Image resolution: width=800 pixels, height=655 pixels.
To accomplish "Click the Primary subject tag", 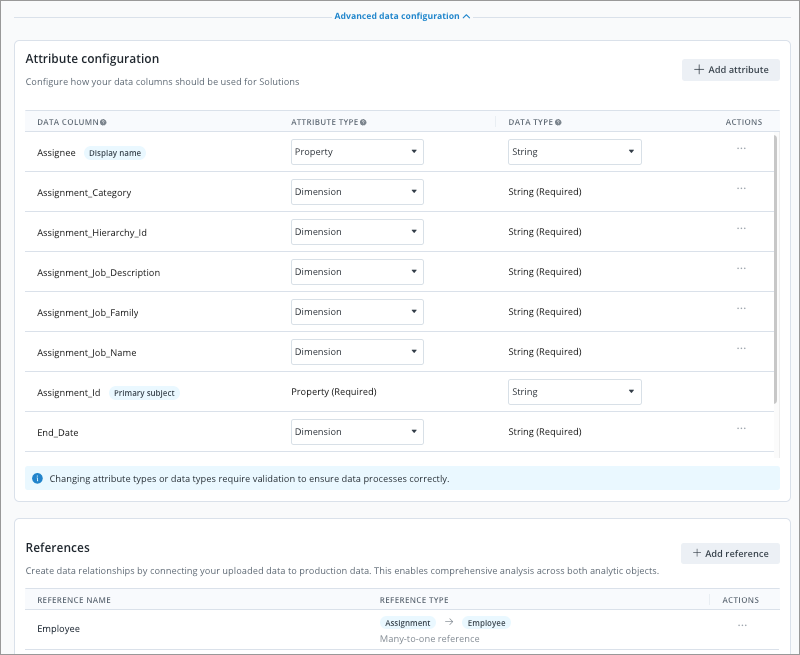I will tap(144, 393).
